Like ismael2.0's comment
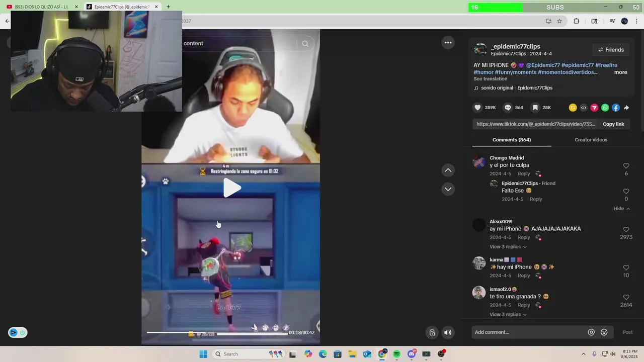This screenshot has width=644, height=362. pos(626,298)
